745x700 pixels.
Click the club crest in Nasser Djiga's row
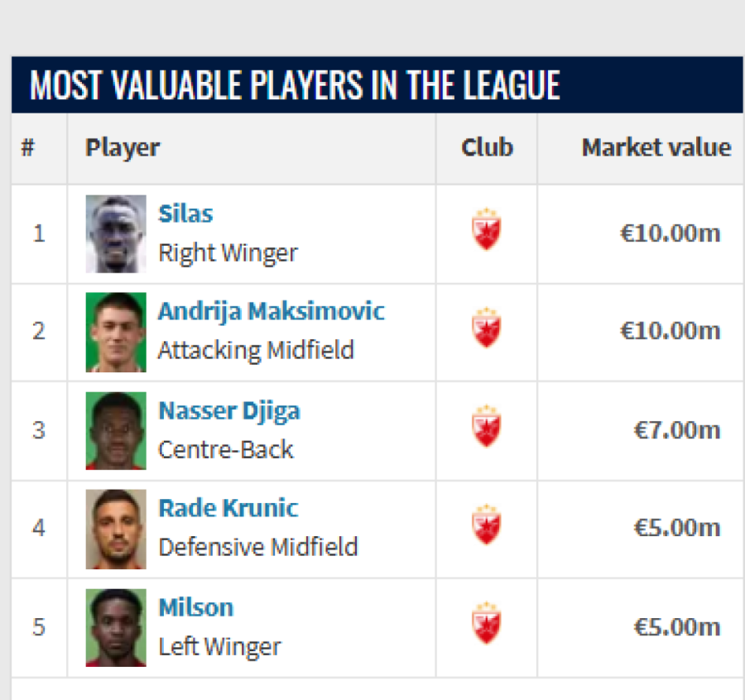point(486,427)
